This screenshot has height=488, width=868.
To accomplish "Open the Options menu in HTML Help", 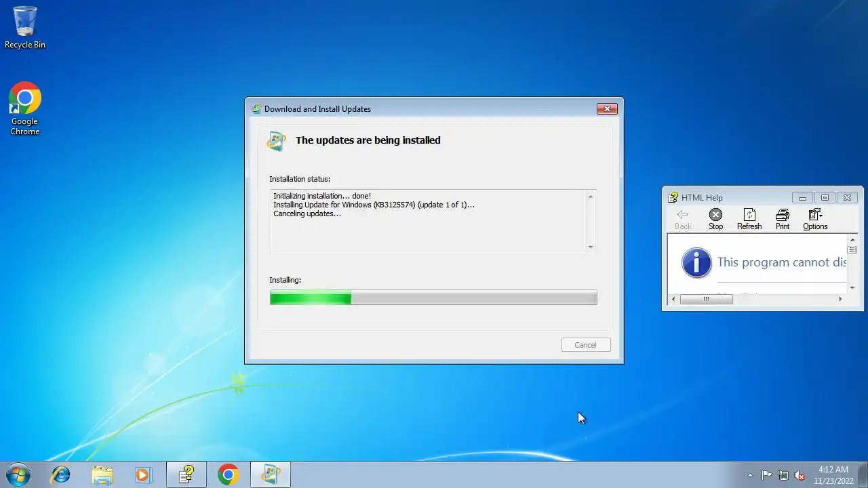I will tap(815, 219).
